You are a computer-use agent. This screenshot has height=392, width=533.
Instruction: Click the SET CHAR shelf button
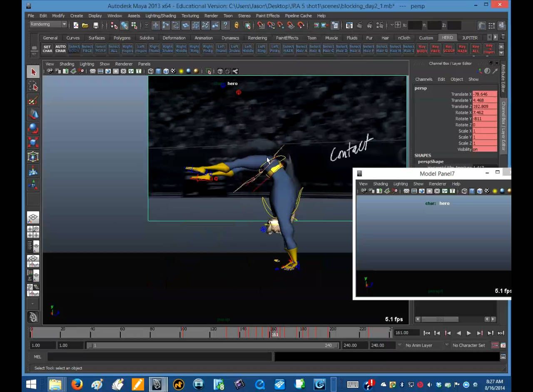(x=47, y=49)
